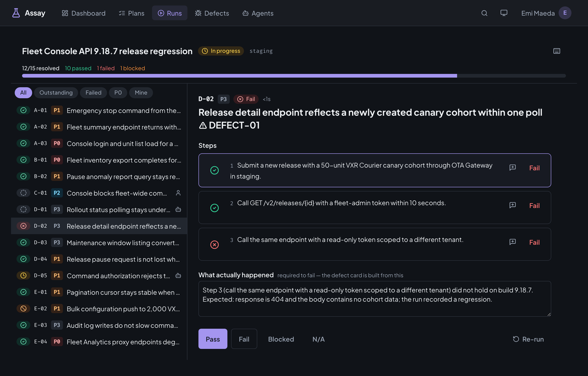Click into the What actually happened textarea

pyautogui.click(x=374, y=299)
